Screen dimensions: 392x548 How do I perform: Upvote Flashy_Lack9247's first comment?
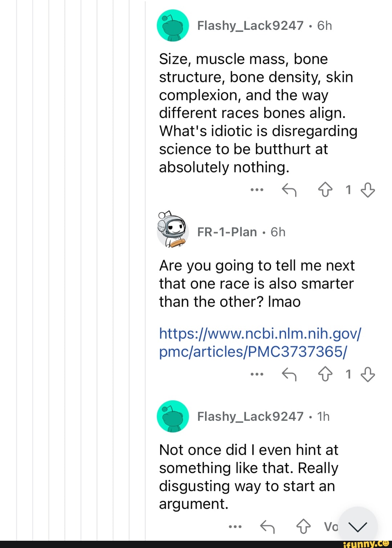click(325, 190)
